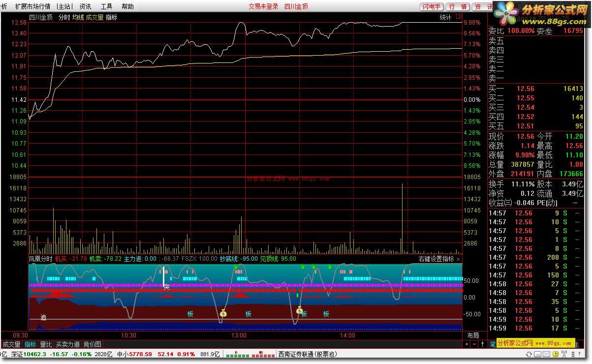Click 交易未登录 status text
The width and height of the screenshot is (592, 364).
pos(263,6)
